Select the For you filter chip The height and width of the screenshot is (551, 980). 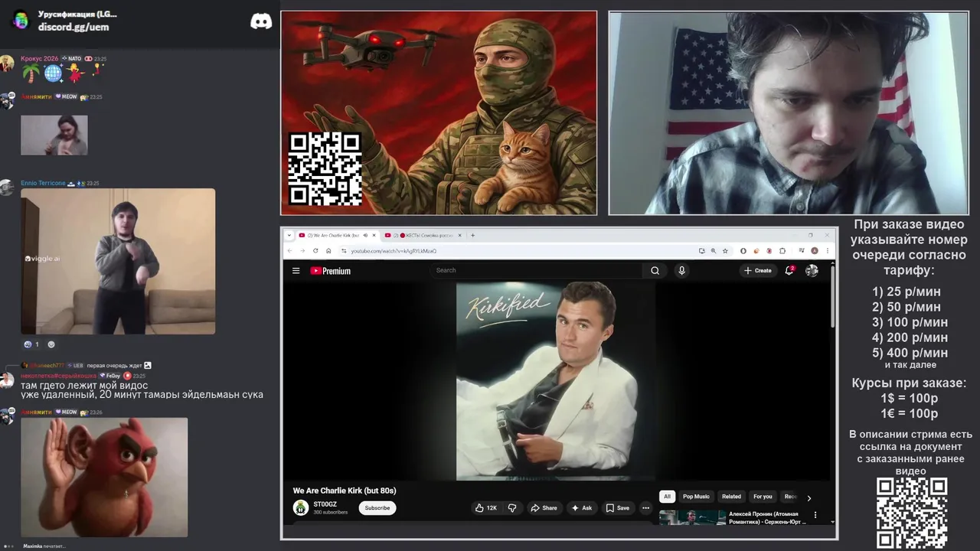pyautogui.click(x=763, y=497)
